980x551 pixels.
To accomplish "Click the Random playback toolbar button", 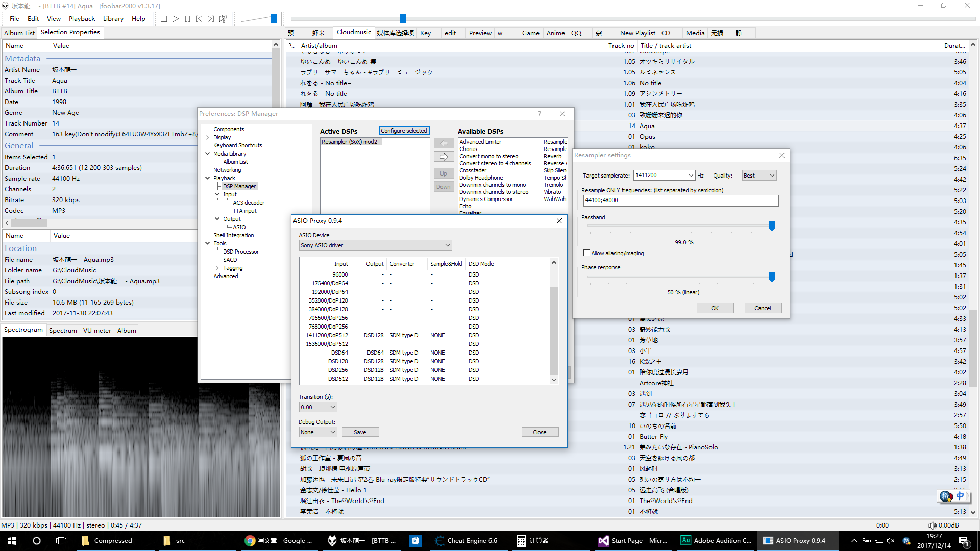I will coord(223,19).
